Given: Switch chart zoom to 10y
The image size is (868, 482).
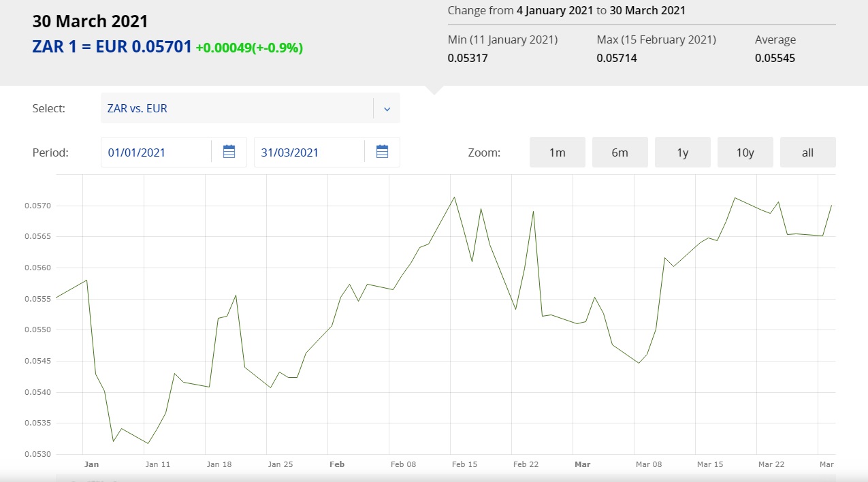Looking at the screenshot, I should pos(745,152).
